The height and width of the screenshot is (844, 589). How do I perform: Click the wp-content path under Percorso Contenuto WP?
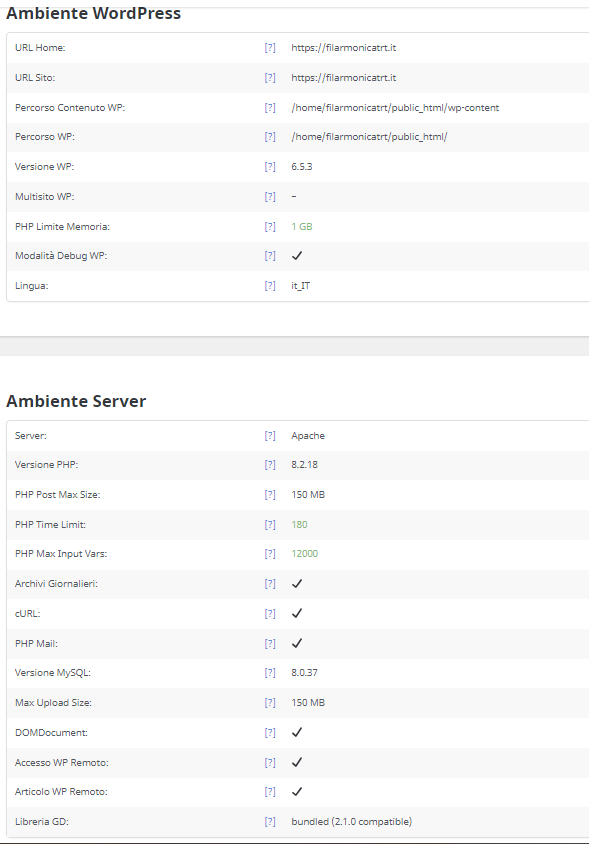click(395, 108)
